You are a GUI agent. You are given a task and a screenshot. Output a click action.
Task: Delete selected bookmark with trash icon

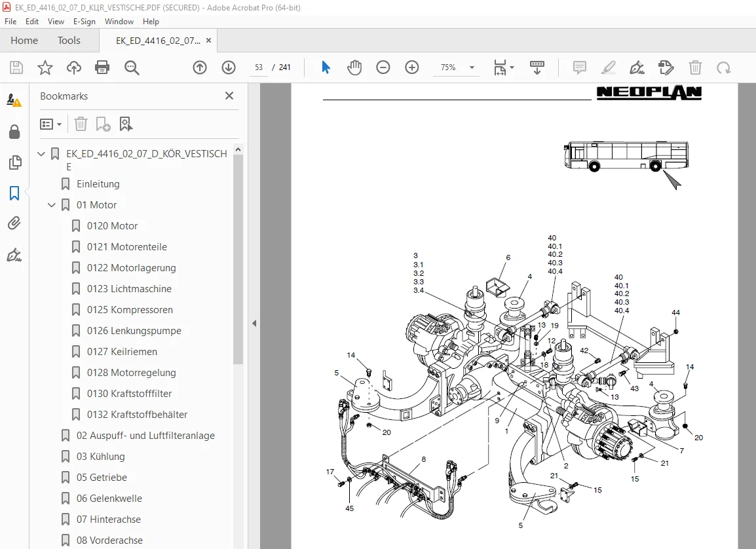pos(81,124)
